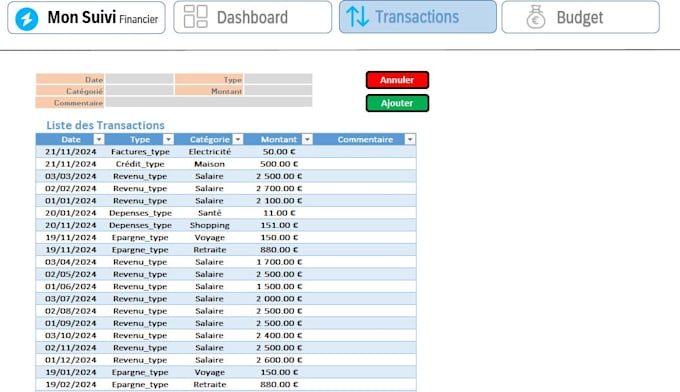Viewport: 680px width, 392px height.
Task: Select the Maison category cell
Action: (x=209, y=164)
